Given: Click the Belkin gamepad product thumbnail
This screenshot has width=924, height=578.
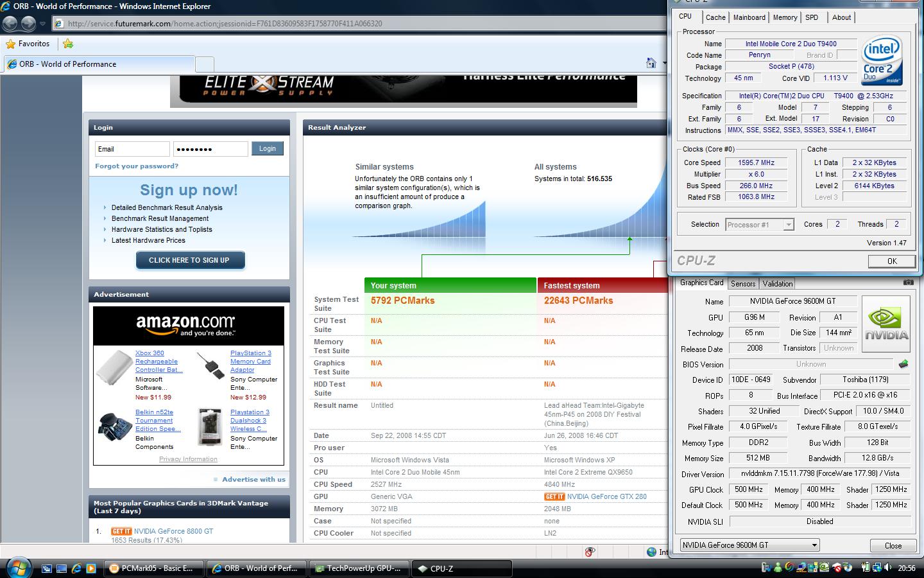Looking at the screenshot, I should click(x=115, y=426).
